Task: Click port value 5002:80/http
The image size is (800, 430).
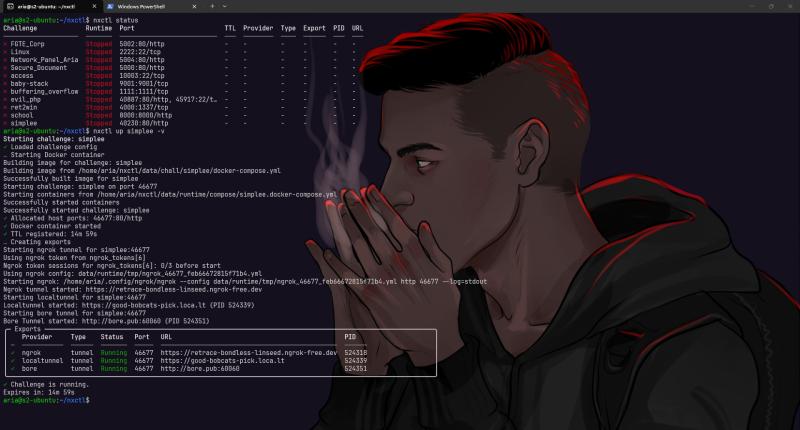Action: [142, 44]
